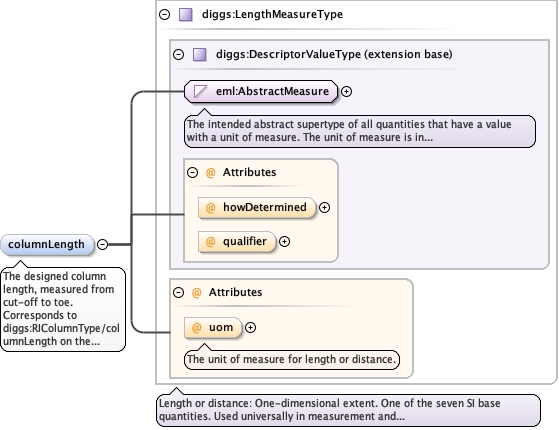
Task: Select the uom attribute node
Action: (213, 328)
